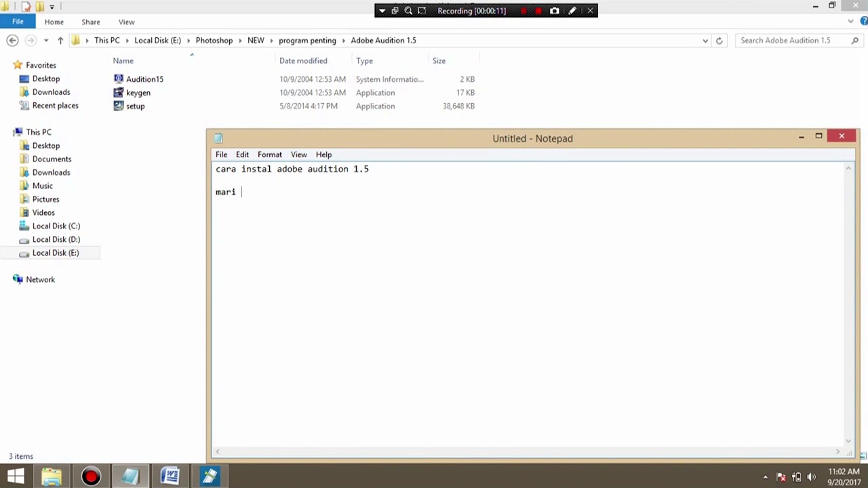868x488 pixels.
Task: Open the Customize Quick Access Toolbar dropdown
Action: pos(52,7)
